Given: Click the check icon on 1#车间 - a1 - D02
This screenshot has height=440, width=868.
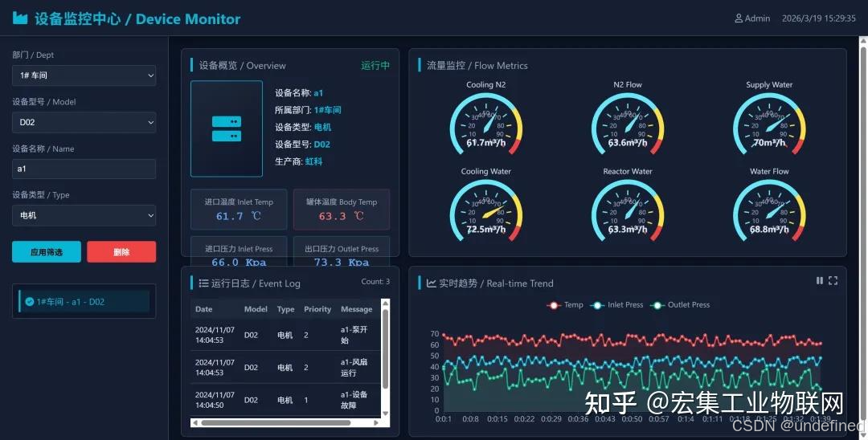Looking at the screenshot, I should tap(30, 302).
